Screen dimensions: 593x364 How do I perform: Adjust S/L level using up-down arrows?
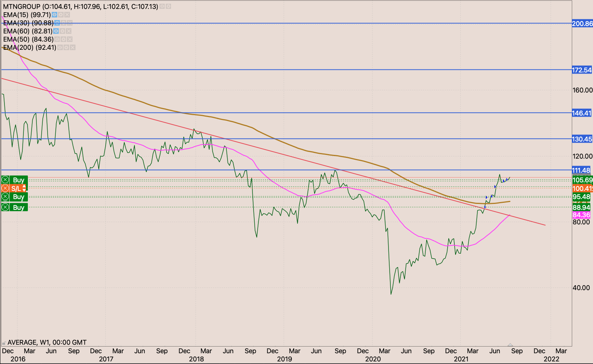click(x=24, y=188)
